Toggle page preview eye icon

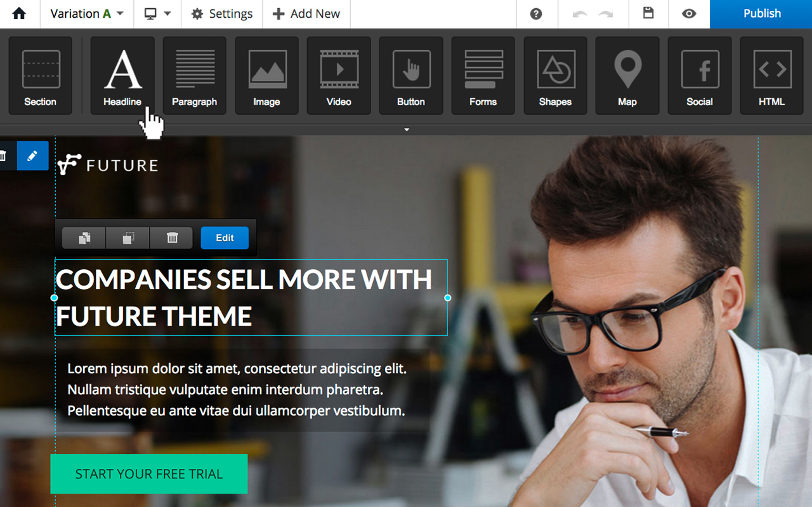pyautogui.click(x=689, y=14)
